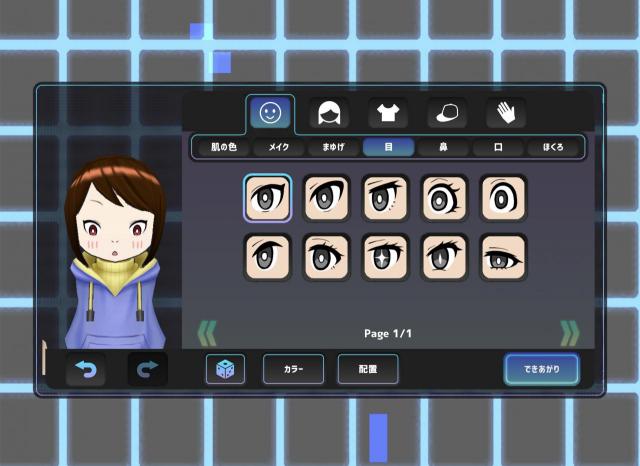This screenshot has width=640, height=466.
Task: Pick the eye with star sparkle pupil
Action: (x=385, y=257)
